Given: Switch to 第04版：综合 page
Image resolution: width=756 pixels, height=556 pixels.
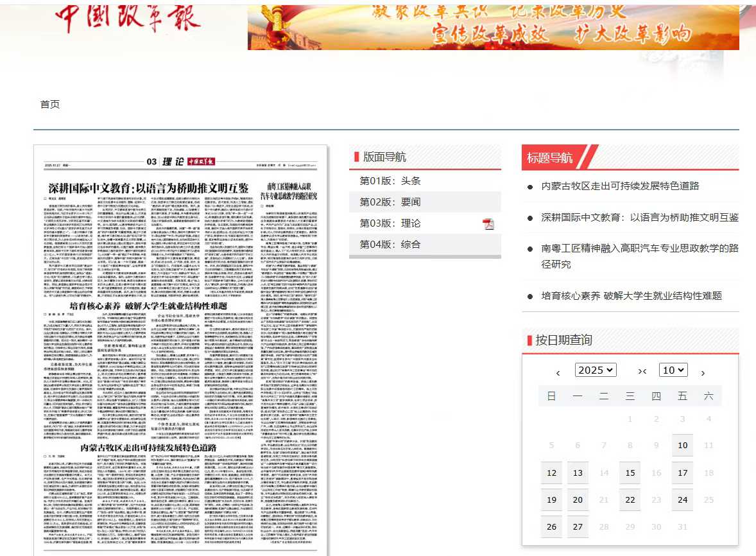Looking at the screenshot, I should coord(390,245).
